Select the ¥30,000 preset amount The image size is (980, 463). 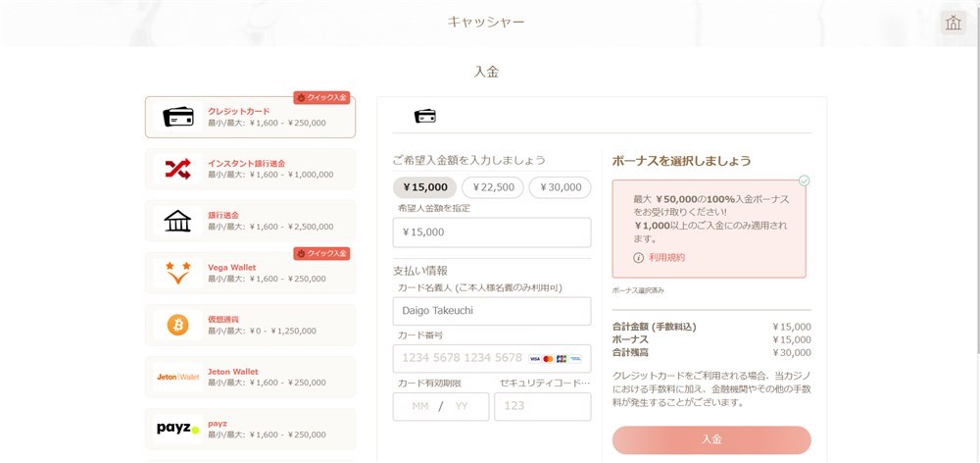pos(560,187)
